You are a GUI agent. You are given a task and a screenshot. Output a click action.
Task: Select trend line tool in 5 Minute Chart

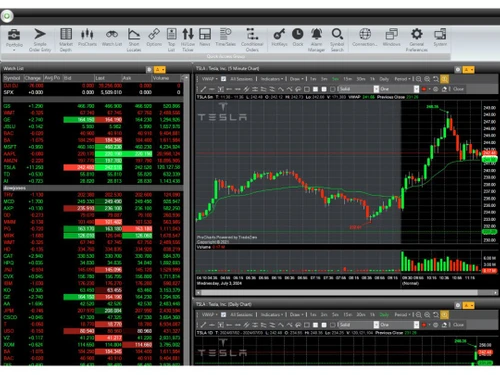pos(203,89)
